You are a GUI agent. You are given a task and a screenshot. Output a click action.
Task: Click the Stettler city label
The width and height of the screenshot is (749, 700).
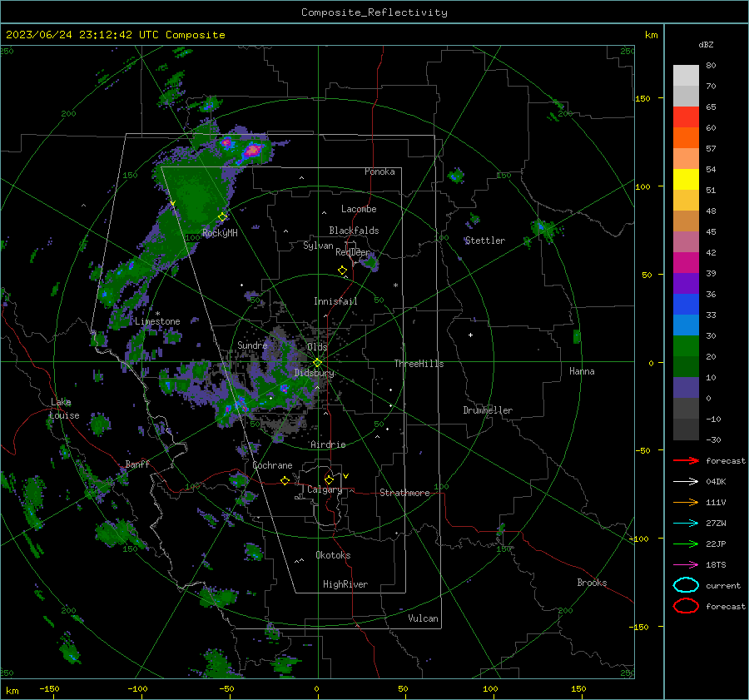pos(485,241)
